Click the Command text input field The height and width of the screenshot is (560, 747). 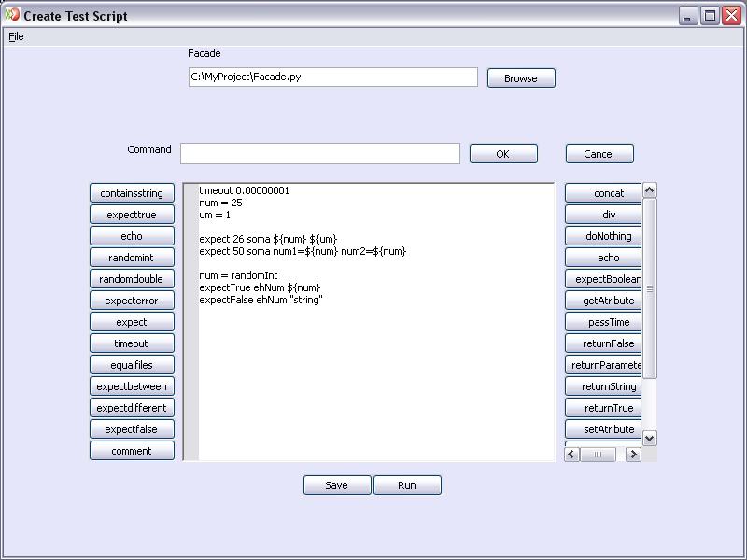click(319, 154)
